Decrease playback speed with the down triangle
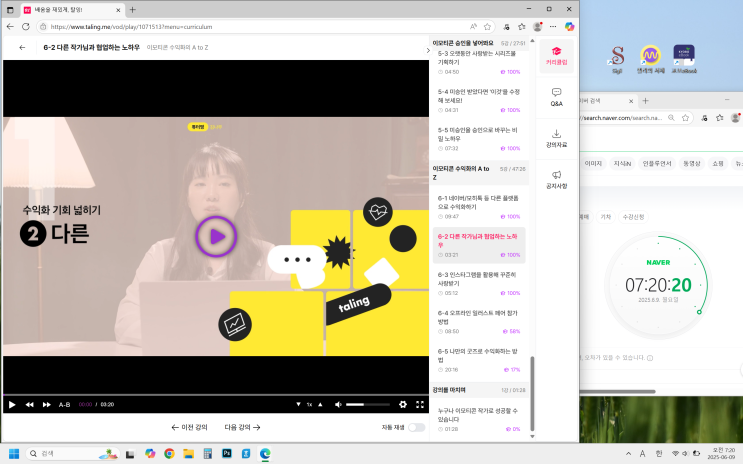This screenshot has width=743, height=464. click(298, 404)
